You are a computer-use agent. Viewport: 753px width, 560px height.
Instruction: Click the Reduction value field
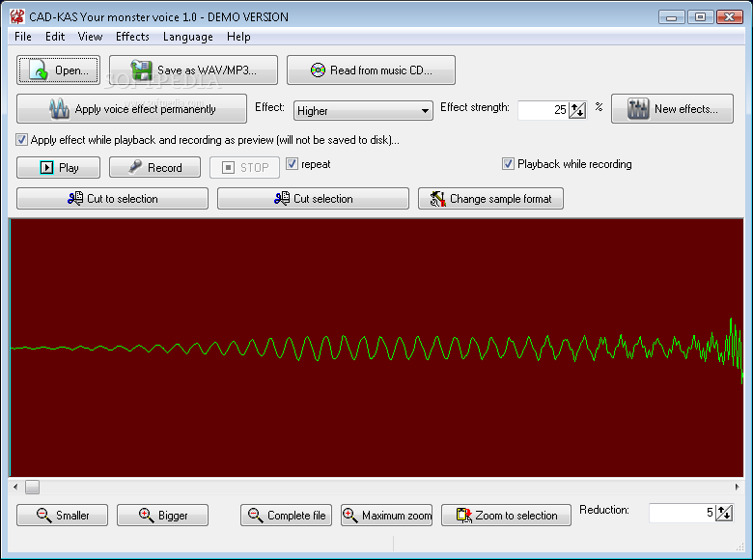click(x=682, y=513)
